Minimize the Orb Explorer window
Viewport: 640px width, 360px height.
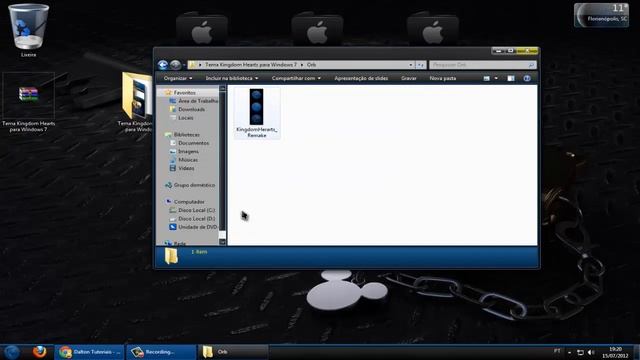pos(498,51)
